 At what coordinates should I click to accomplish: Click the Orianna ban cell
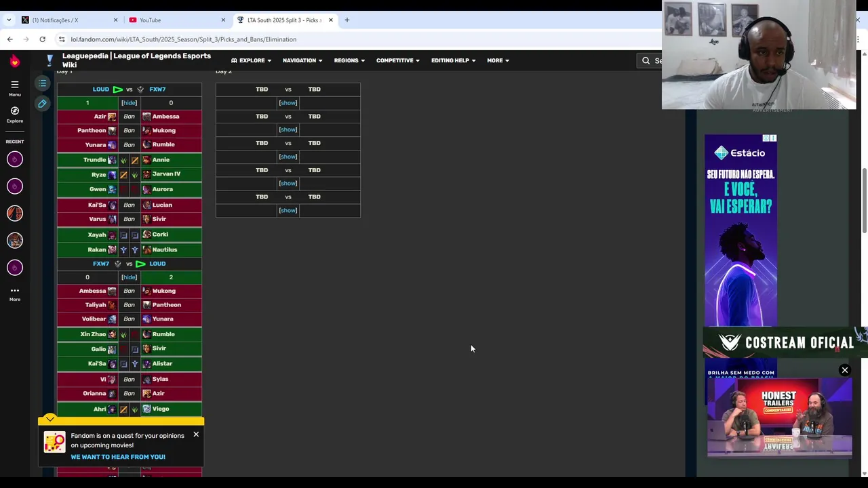click(x=87, y=393)
